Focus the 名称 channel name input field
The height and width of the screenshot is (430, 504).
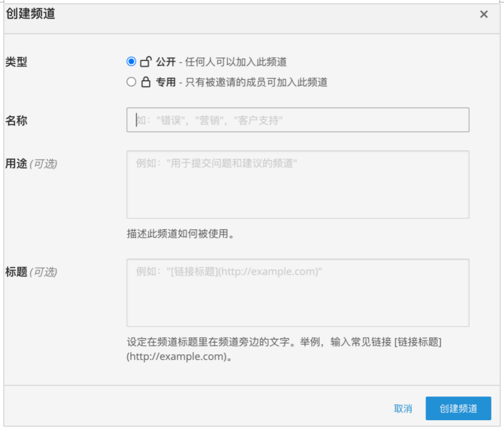pos(298,120)
